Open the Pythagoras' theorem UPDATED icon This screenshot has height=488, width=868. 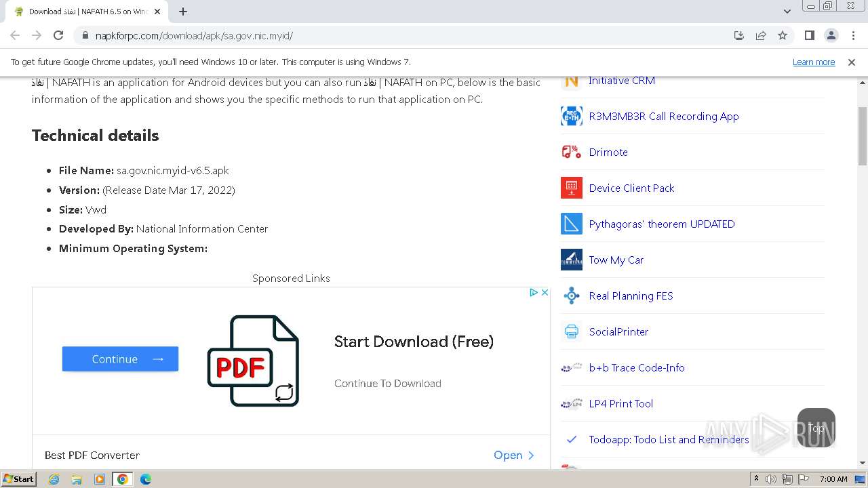572,224
